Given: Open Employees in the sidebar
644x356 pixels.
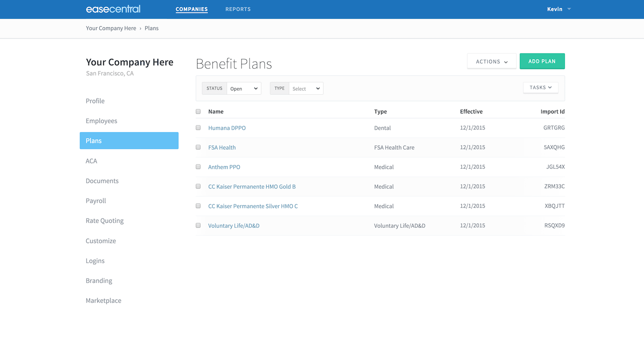Looking at the screenshot, I should point(102,121).
